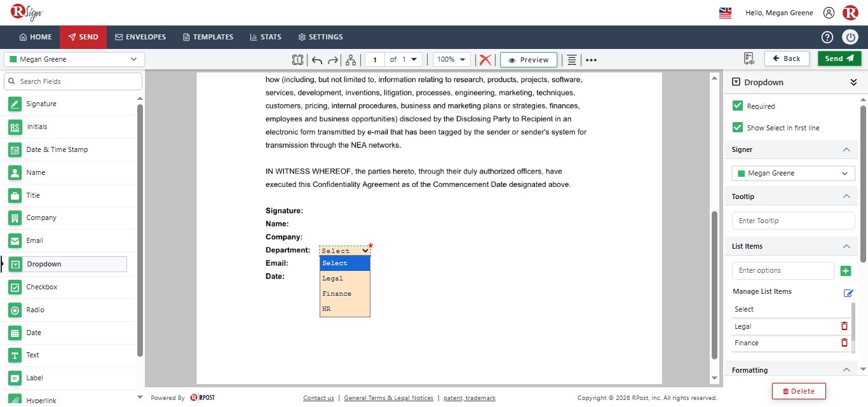Collapse the Formatting section
868x407 pixels.
[846, 370]
